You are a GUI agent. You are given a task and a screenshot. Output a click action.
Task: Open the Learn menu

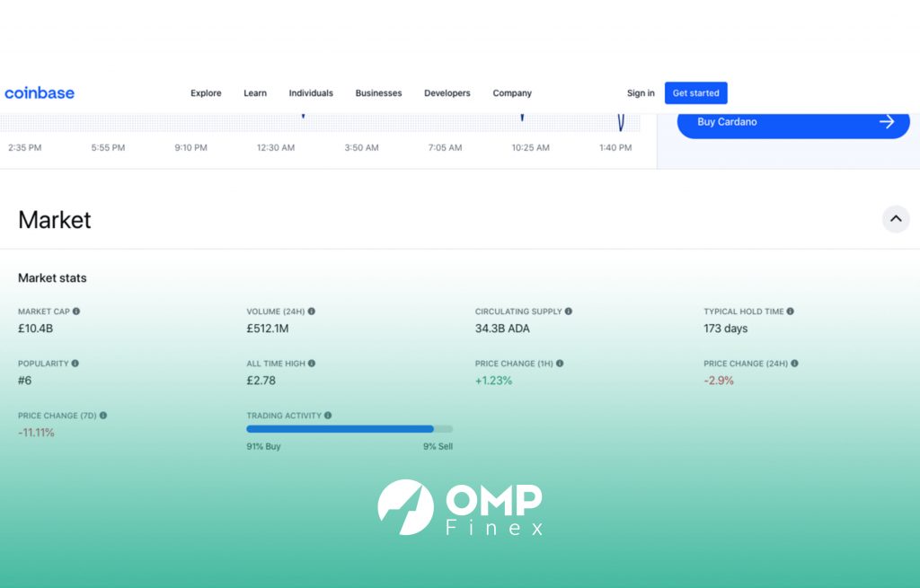point(255,93)
